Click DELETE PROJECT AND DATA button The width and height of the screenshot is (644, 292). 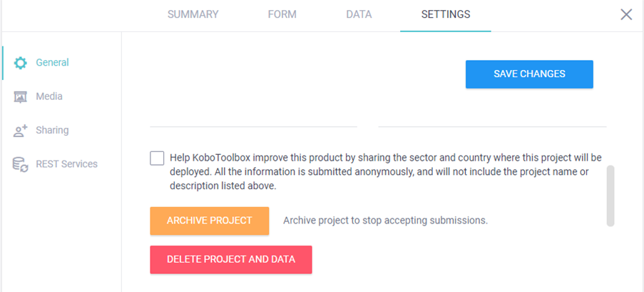click(x=230, y=259)
